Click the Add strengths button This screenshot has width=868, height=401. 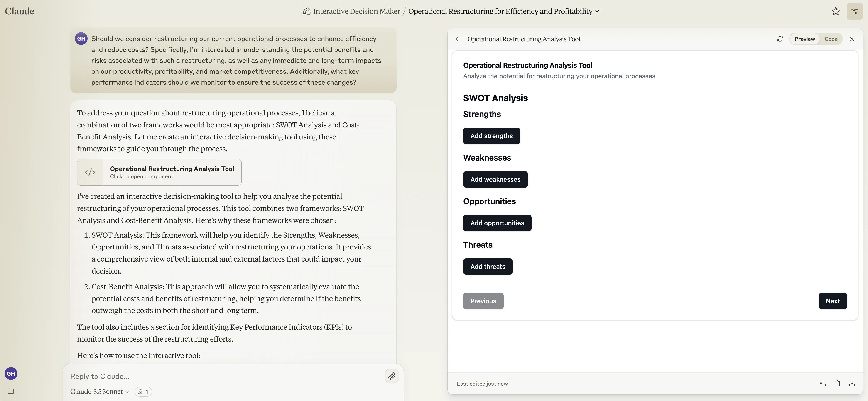click(x=491, y=136)
